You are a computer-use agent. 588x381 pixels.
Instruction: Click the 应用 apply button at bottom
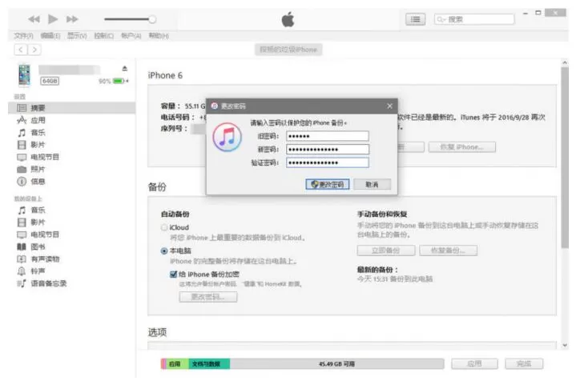[474, 363]
